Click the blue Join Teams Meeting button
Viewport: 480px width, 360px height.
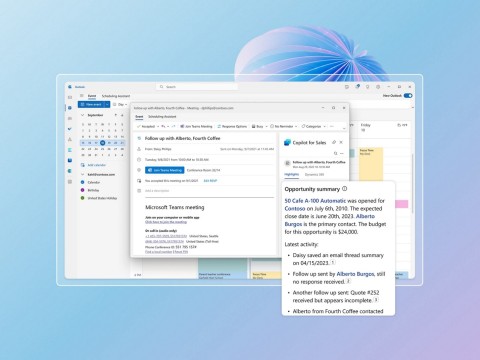(165, 170)
